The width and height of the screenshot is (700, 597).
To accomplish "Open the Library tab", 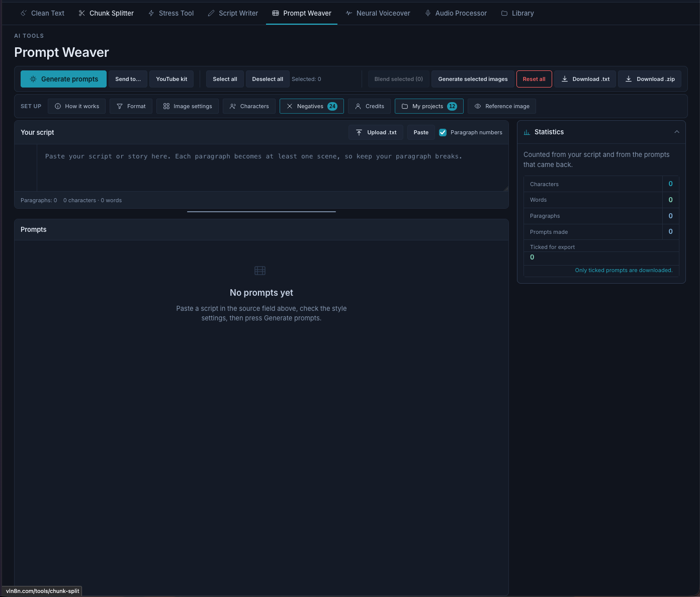I will (x=517, y=13).
